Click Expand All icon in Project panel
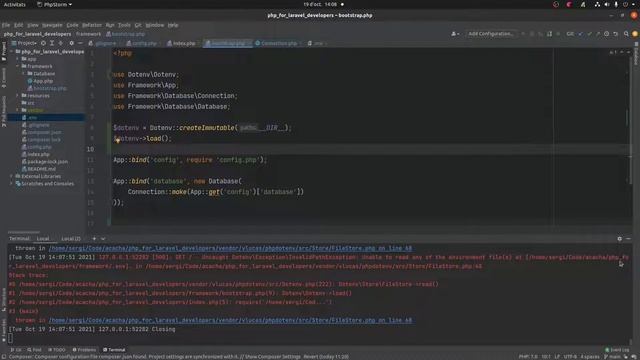This screenshot has width=640, height=360. [x=52, y=43]
